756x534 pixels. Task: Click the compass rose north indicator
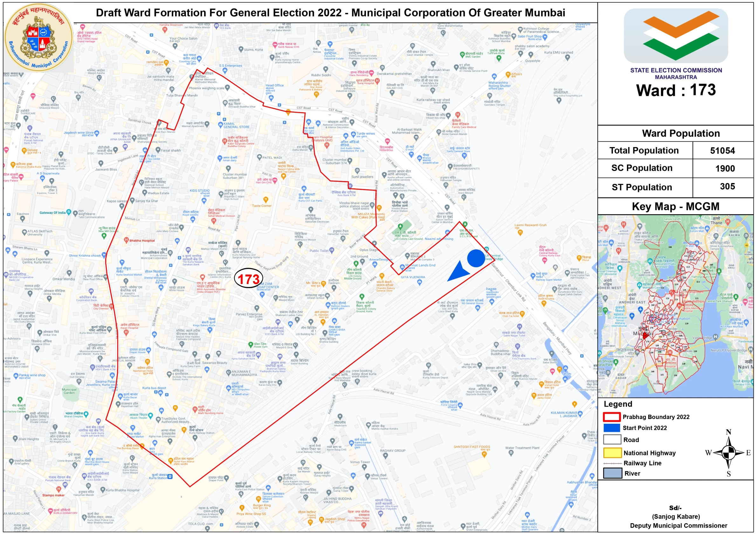coord(728,433)
